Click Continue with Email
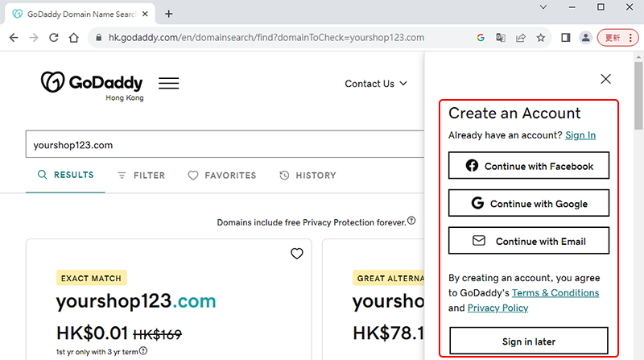Viewport: 644px width, 360px height. pos(529,241)
